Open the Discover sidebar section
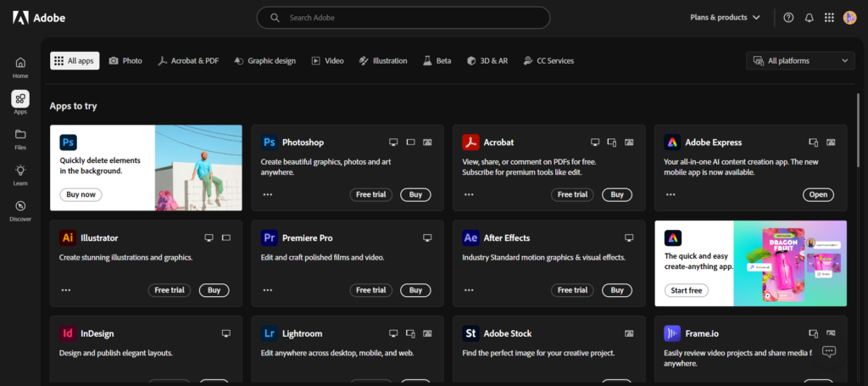Image resolution: width=868 pixels, height=386 pixels. coord(20,211)
